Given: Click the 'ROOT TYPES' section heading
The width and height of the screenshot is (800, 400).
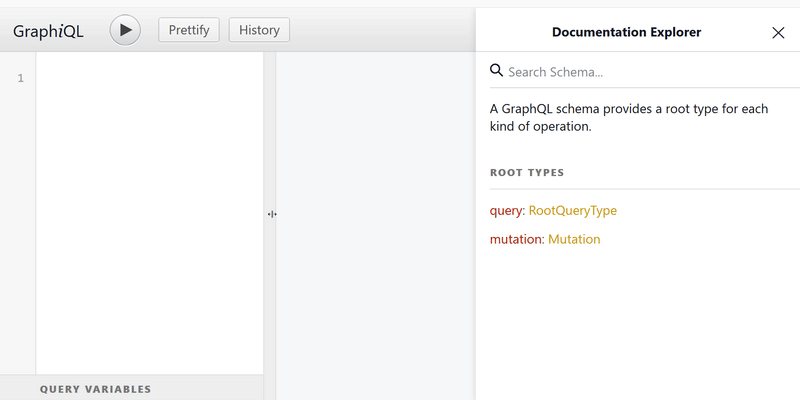Looking at the screenshot, I should (527, 172).
